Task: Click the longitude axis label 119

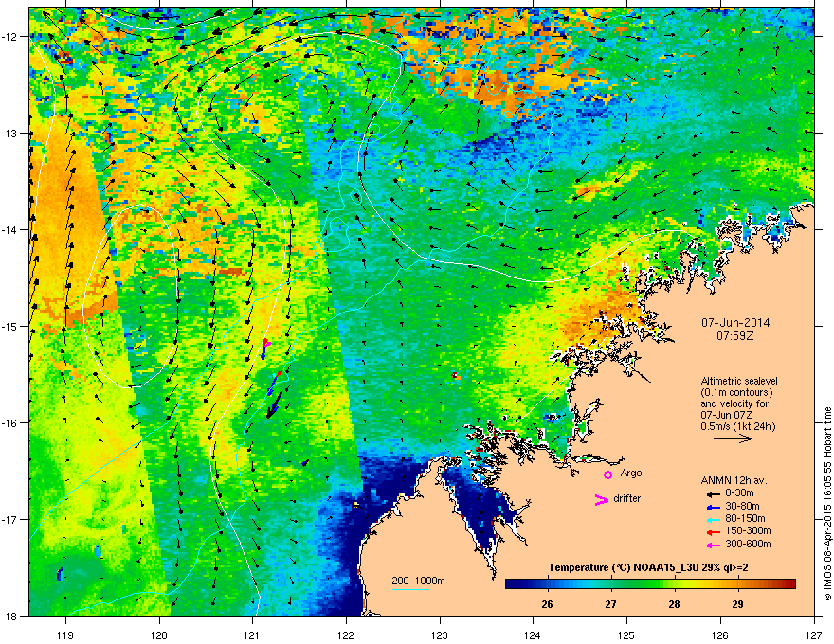Action: coord(65,635)
